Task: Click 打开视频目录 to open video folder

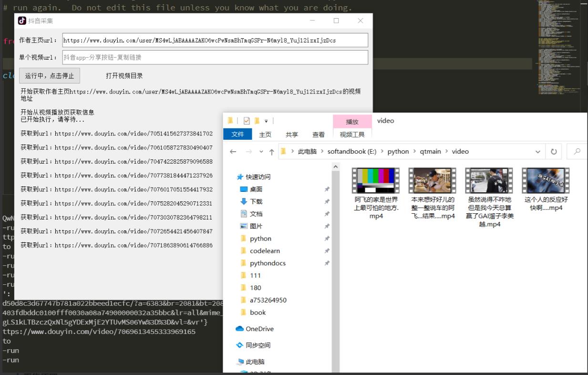Action: [x=124, y=76]
